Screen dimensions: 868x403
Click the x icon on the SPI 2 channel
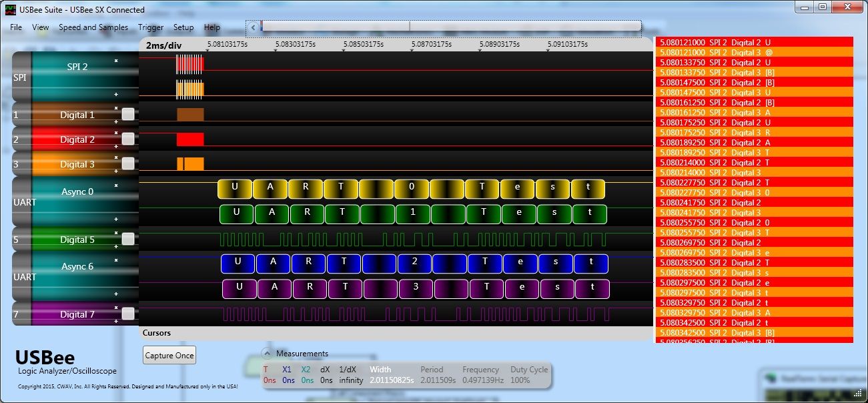coord(115,61)
